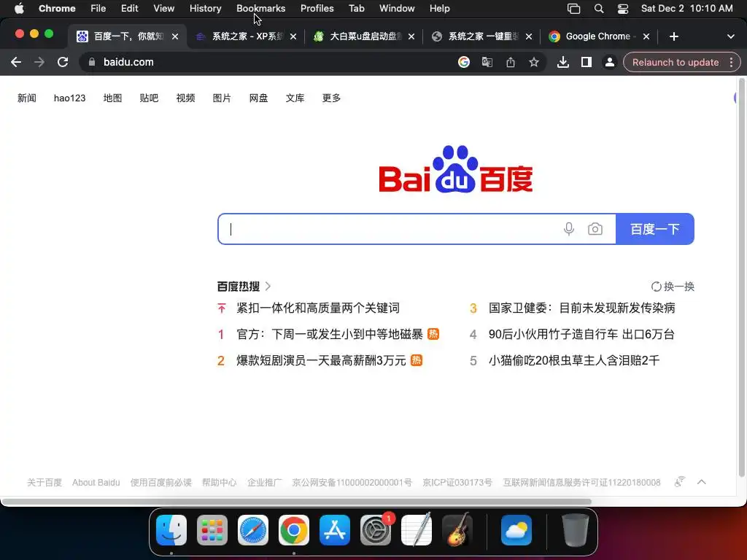
Task: Open TextEdit from the Dock
Action: pyautogui.click(x=417, y=530)
